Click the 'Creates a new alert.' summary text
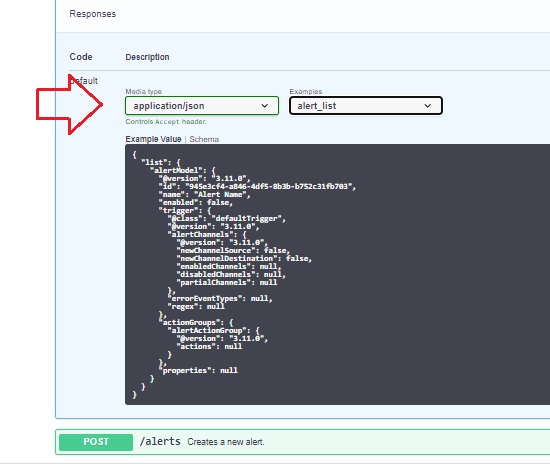 click(x=226, y=442)
